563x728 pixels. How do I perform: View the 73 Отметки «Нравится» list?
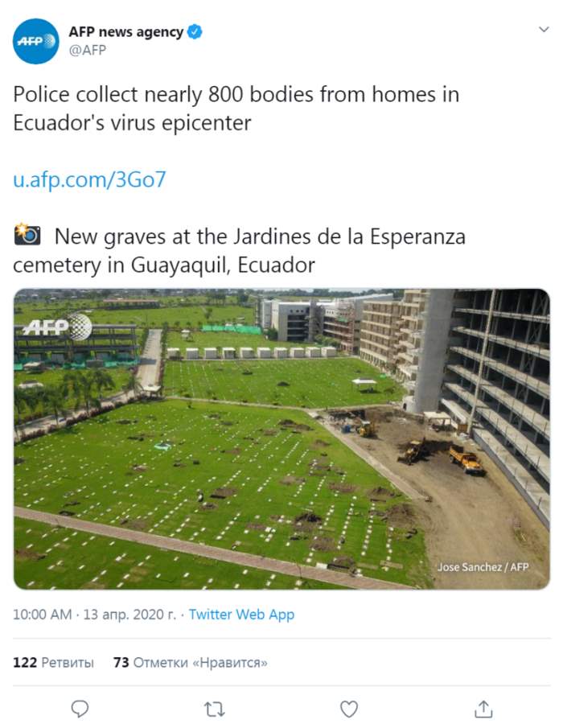190,663
